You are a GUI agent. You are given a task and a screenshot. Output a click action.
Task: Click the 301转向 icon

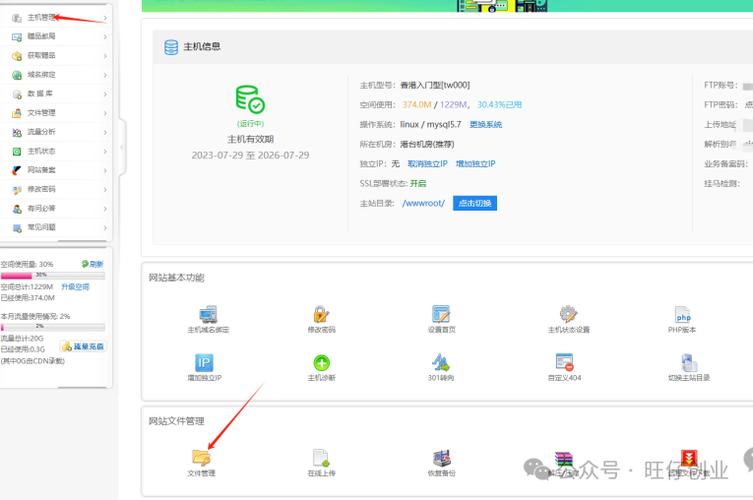[x=441, y=363]
